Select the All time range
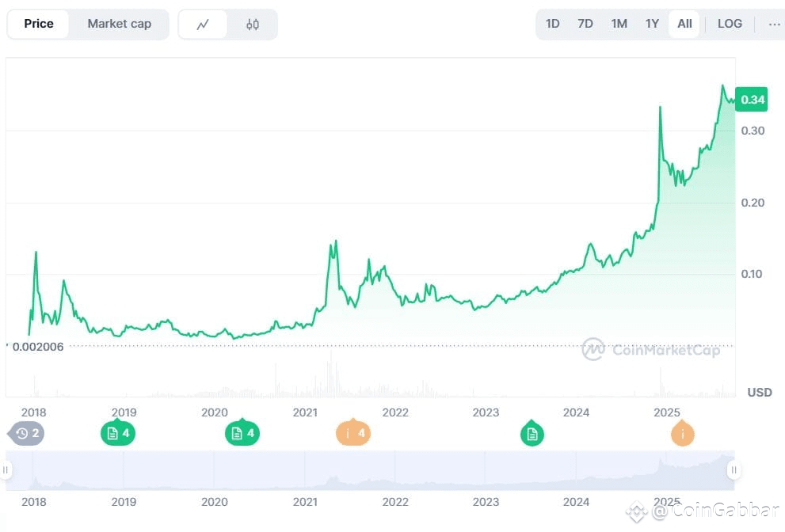This screenshot has width=785, height=532. click(684, 24)
